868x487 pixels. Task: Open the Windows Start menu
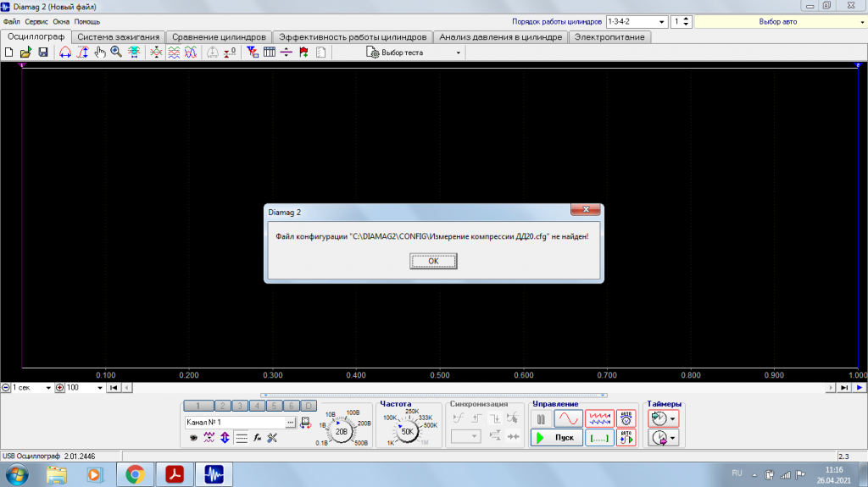point(17,475)
